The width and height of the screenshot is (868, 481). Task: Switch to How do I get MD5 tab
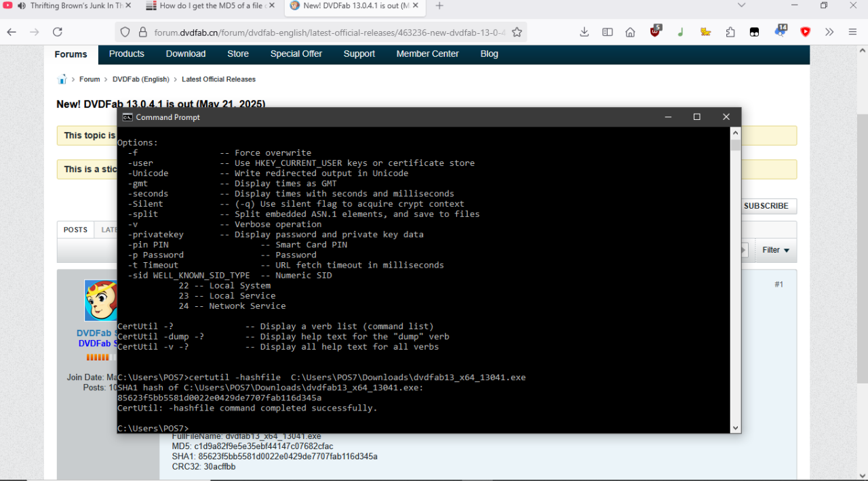point(210,5)
